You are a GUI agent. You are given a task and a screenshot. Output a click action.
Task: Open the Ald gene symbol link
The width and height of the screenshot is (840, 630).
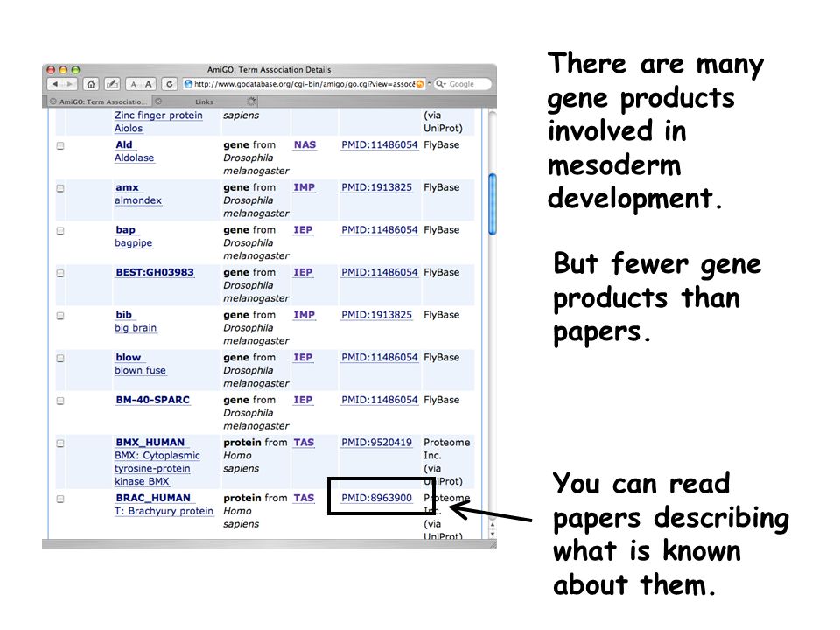click(x=124, y=144)
